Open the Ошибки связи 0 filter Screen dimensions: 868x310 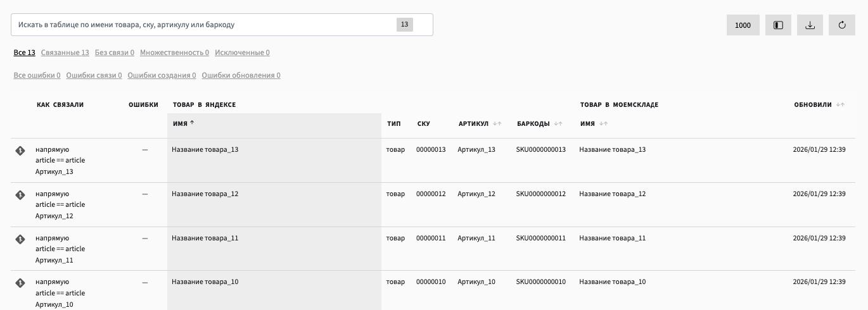pyautogui.click(x=94, y=75)
